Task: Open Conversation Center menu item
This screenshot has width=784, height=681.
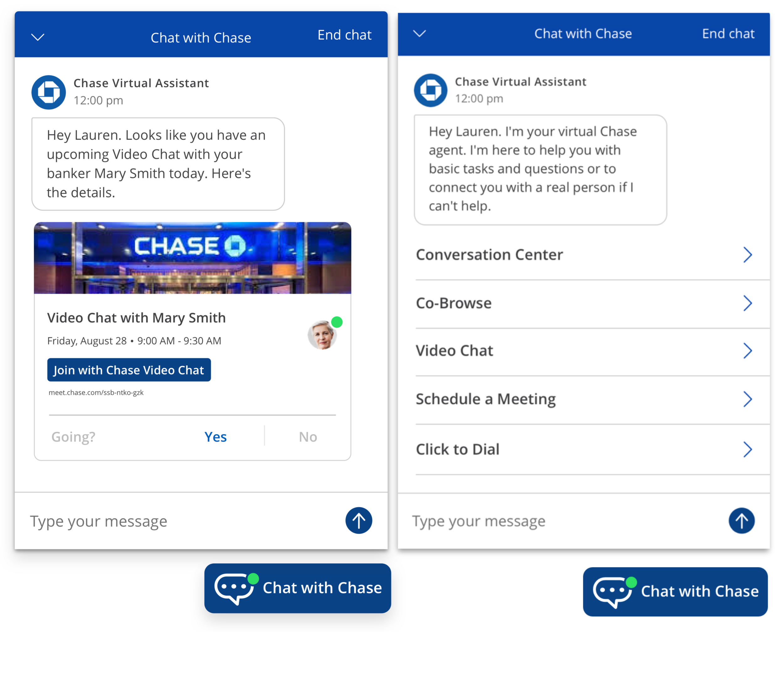Action: pyautogui.click(x=490, y=255)
